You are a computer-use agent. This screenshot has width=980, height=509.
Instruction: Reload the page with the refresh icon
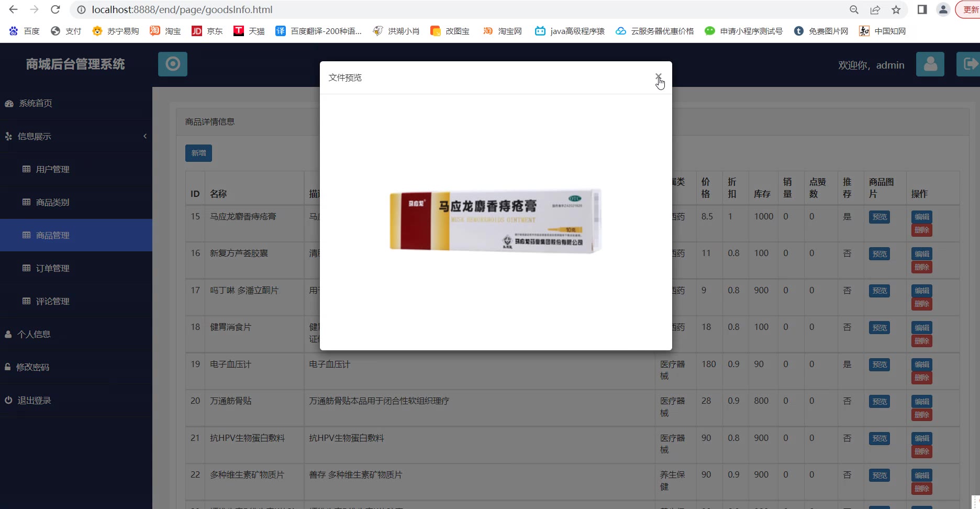click(x=55, y=9)
